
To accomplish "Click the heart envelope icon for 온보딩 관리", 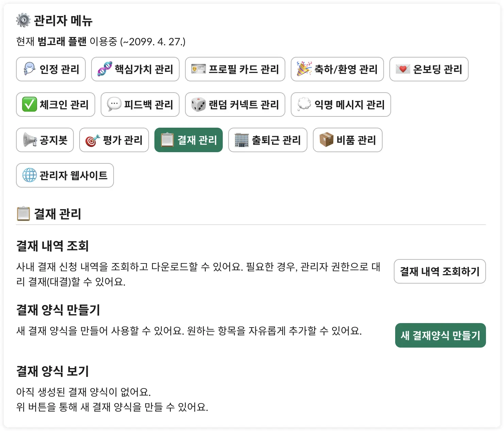I will click(x=403, y=69).
